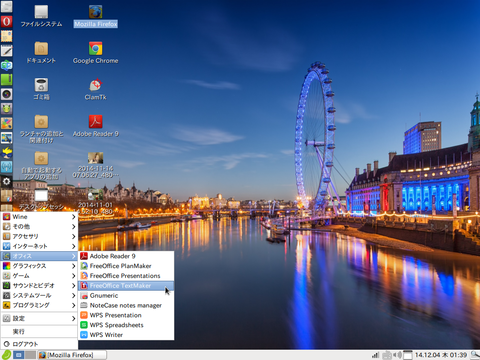The width and height of the screenshot is (480, 360).
Task: Launch the mail envelope dock icon
Action: 6,36
